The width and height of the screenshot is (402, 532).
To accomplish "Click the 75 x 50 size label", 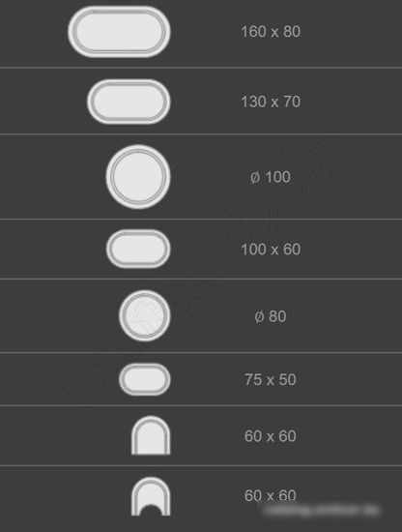I will [x=271, y=379].
